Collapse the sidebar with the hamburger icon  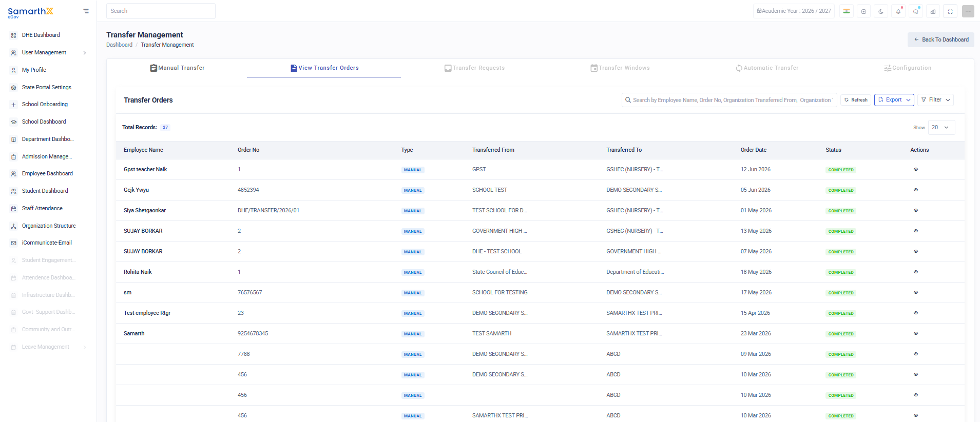(x=86, y=11)
